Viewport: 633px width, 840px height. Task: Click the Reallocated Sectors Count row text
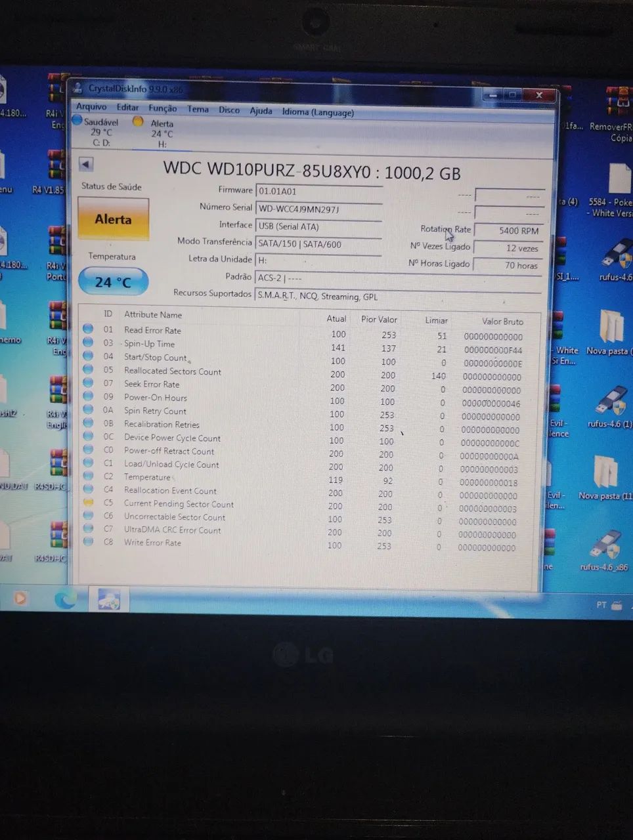click(173, 371)
